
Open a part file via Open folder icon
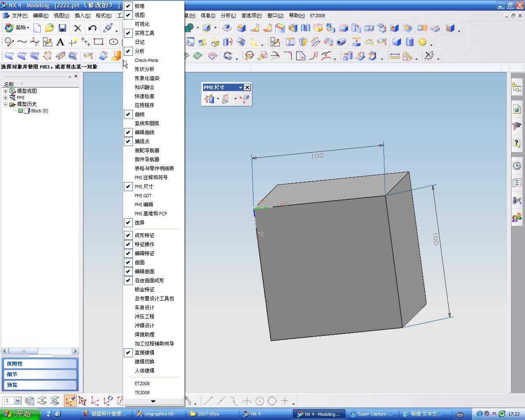(50, 28)
